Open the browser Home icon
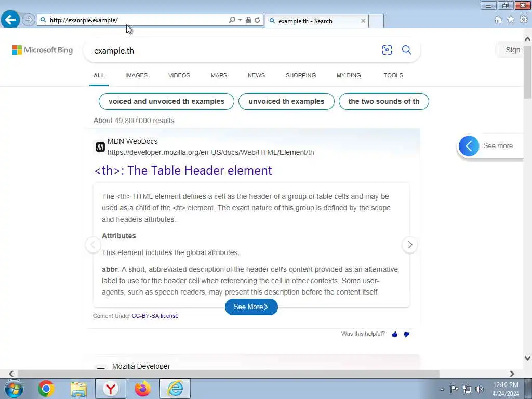 tap(498, 20)
